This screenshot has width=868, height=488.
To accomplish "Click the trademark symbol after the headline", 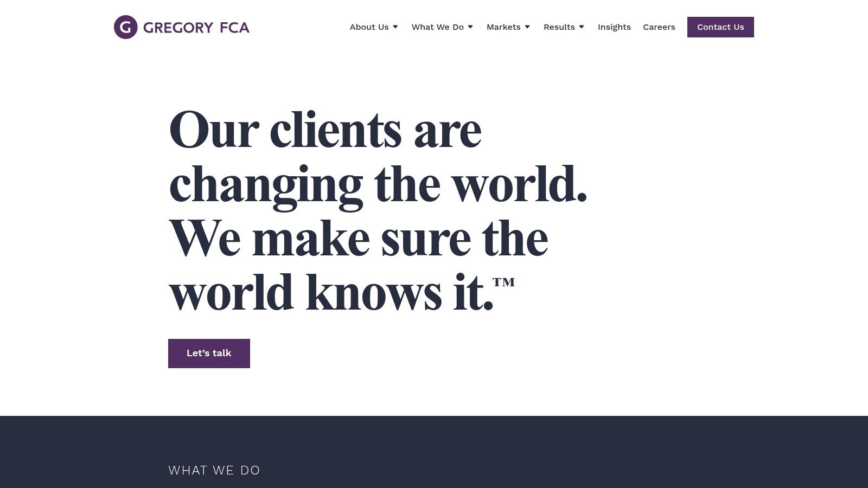I will point(503,282).
